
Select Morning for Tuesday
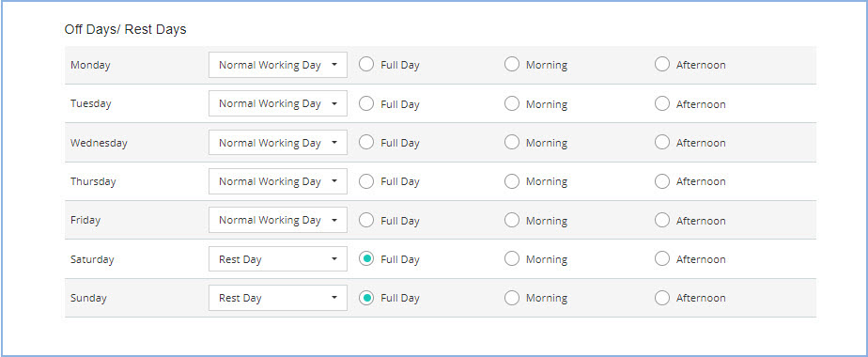point(512,103)
